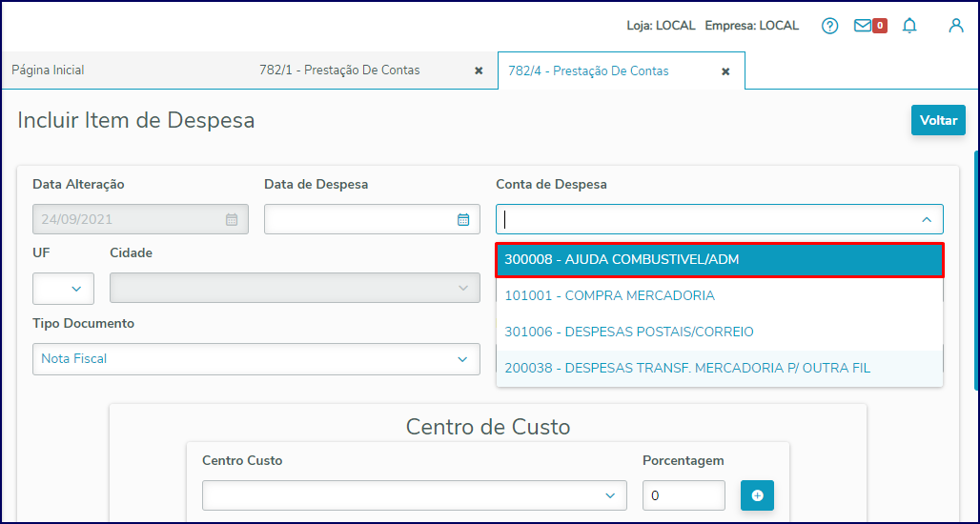Click the Incluir Item de Despesa heading

pos(136,121)
